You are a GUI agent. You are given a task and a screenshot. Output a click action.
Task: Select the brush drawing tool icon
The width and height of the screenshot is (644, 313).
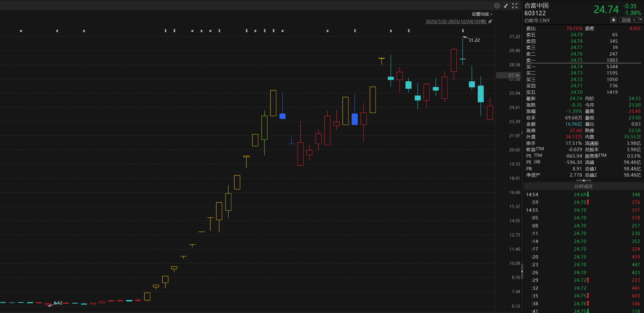(x=506, y=6)
